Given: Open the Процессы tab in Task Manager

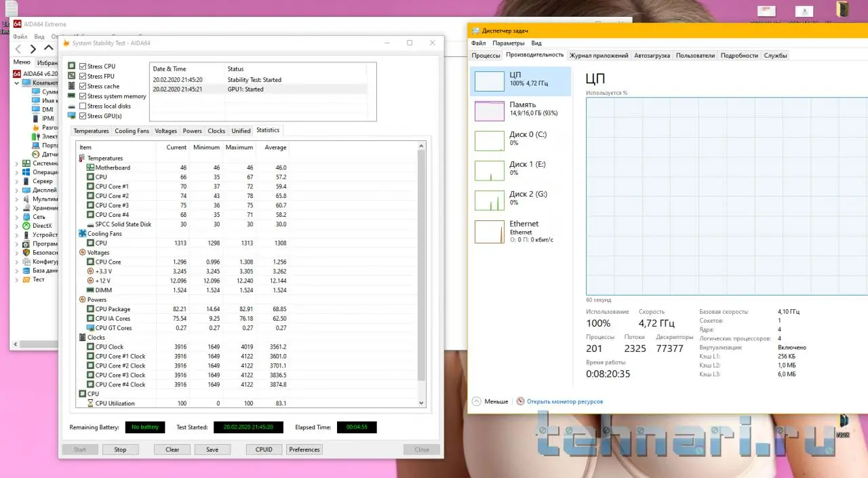Looking at the screenshot, I should (x=486, y=56).
